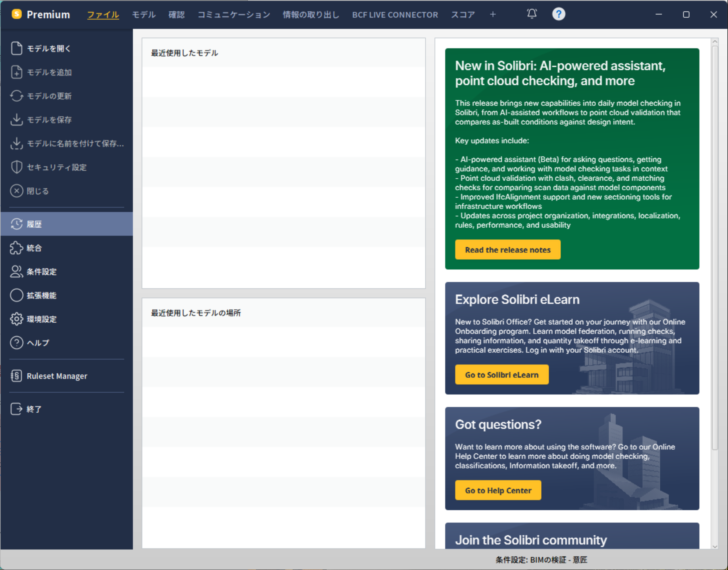The image size is (728, 570).
Task: Click the 統合 puzzle piece icon
Action: click(16, 247)
